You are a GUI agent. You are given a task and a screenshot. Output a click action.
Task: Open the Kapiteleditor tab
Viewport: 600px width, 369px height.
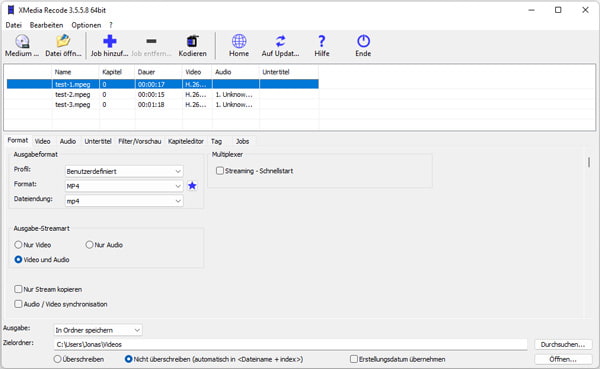click(186, 141)
